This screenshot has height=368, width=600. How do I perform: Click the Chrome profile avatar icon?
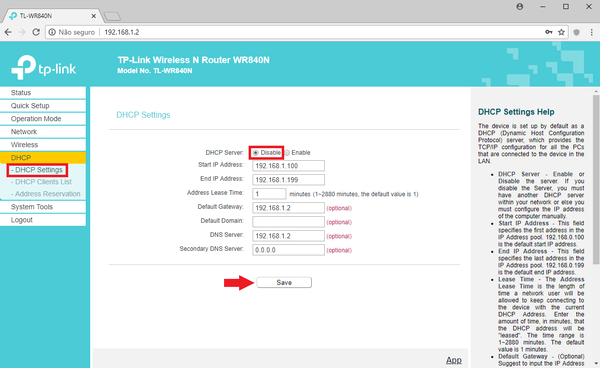520,7
